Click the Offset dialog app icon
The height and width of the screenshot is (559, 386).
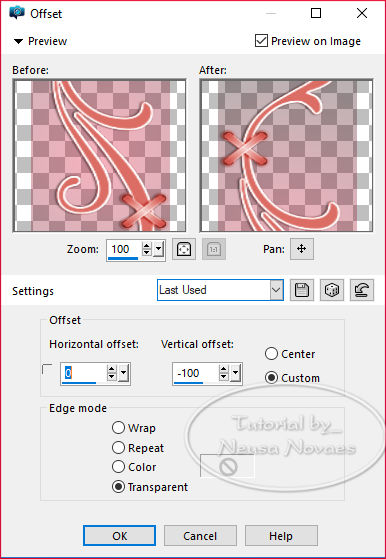click(16, 14)
